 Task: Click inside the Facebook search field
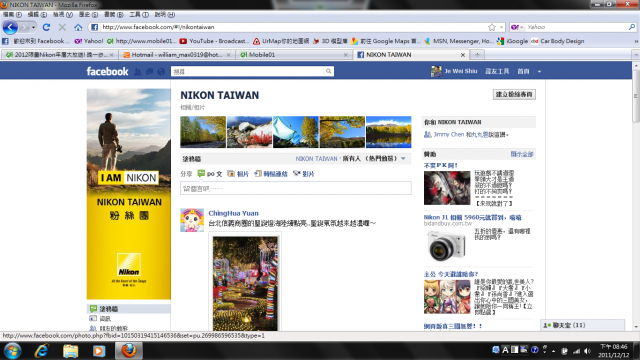247,71
